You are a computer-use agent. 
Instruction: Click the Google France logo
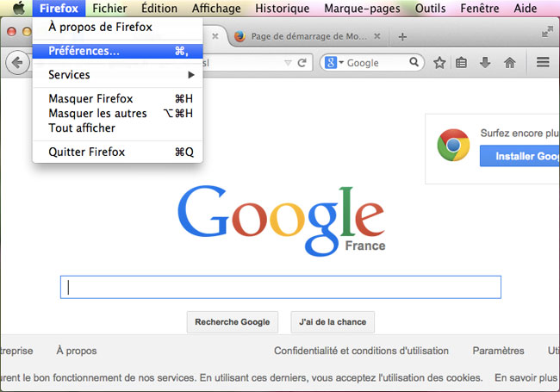pos(281,221)
